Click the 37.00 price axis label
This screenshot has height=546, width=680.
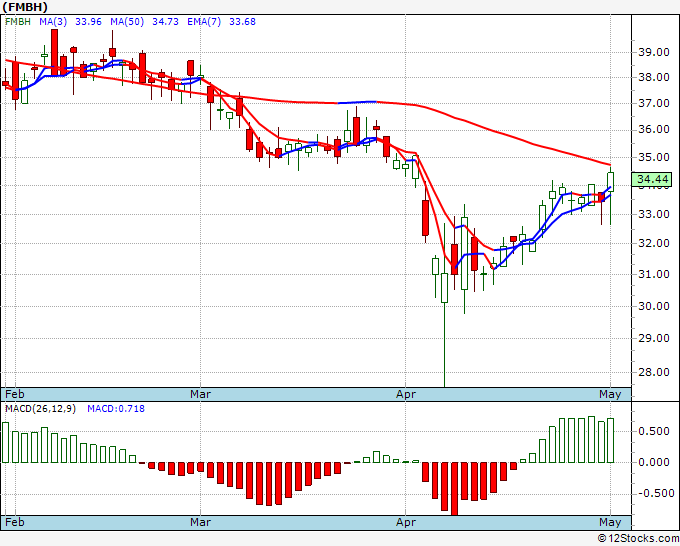click(x=654, y=103)
